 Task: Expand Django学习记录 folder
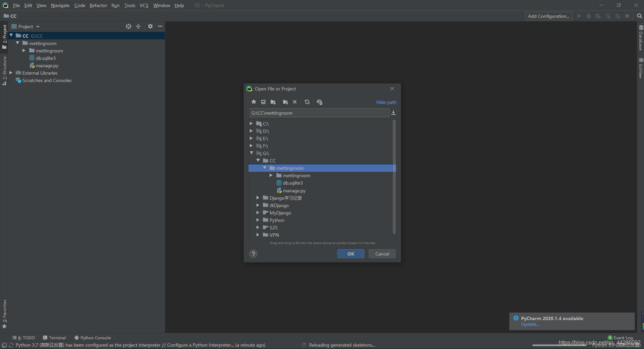point(258,198)
